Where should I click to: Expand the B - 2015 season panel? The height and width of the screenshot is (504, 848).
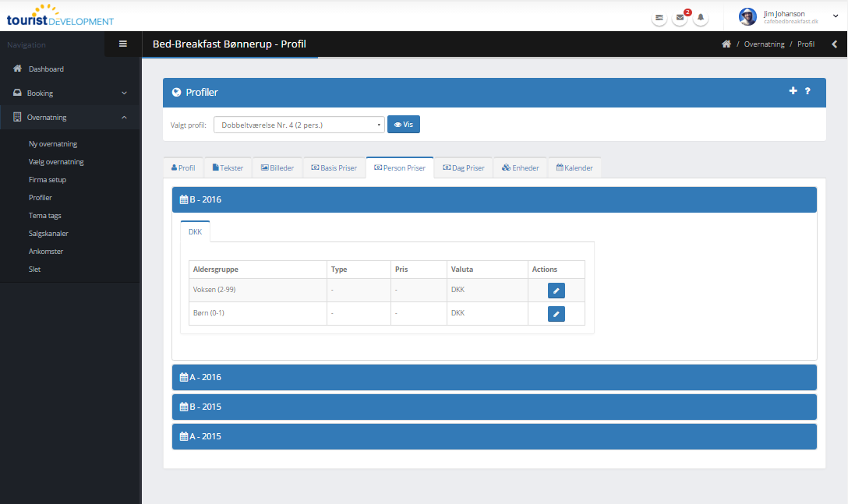tap(493, 407)
